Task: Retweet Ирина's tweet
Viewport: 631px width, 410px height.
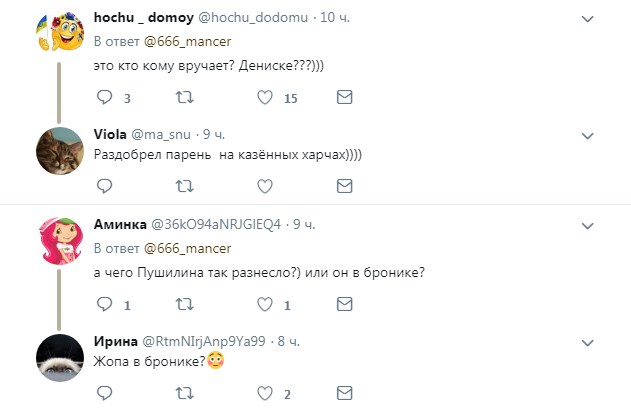Action: (185, 392)
